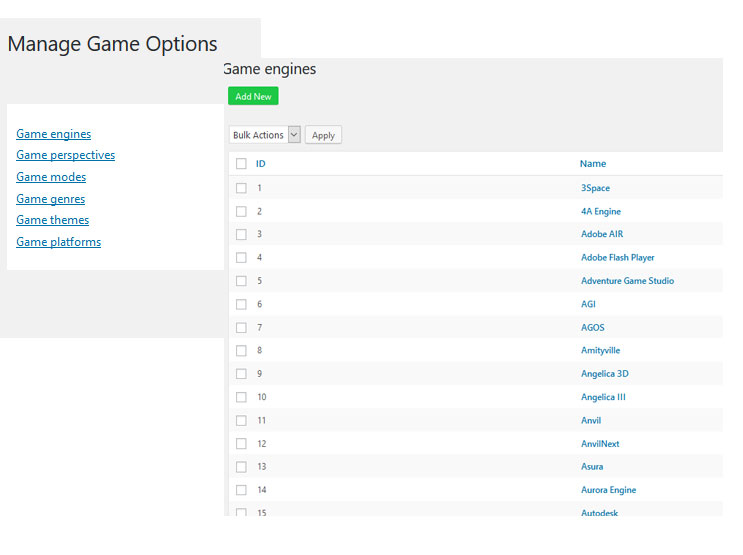Click the Angelica 3D entry name
743x555 pixels.
[604, 374]
